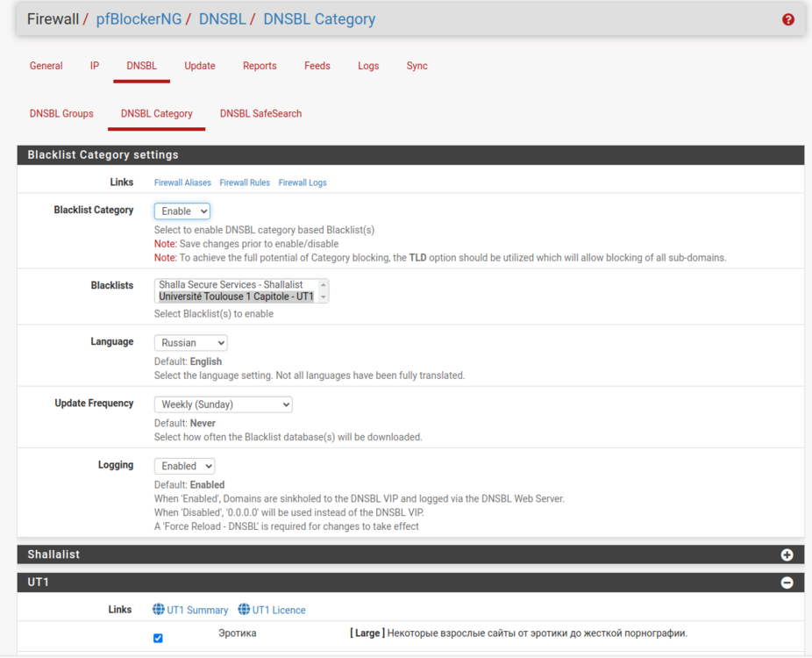Screen dimensions: 812x658
Task: Open the Blacklist Category Enable dropdown
Action: [x=182, y=211]
